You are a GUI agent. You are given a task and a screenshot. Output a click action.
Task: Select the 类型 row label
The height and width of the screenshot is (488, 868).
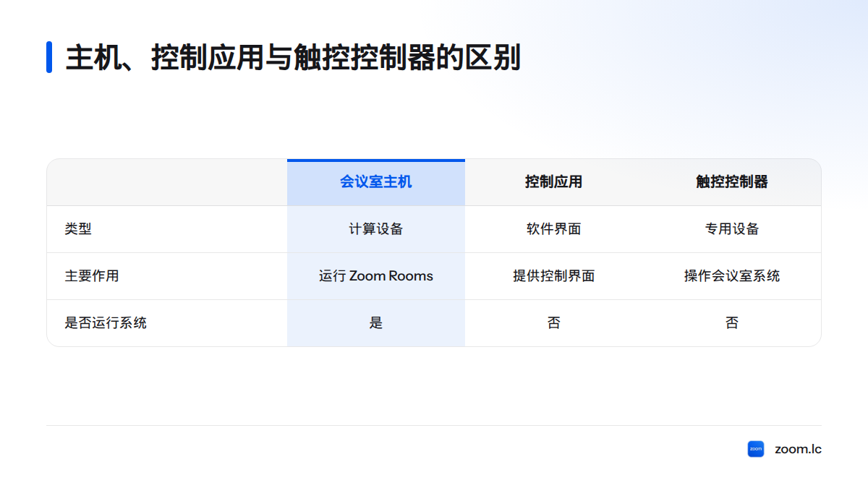tap(78, 229)
